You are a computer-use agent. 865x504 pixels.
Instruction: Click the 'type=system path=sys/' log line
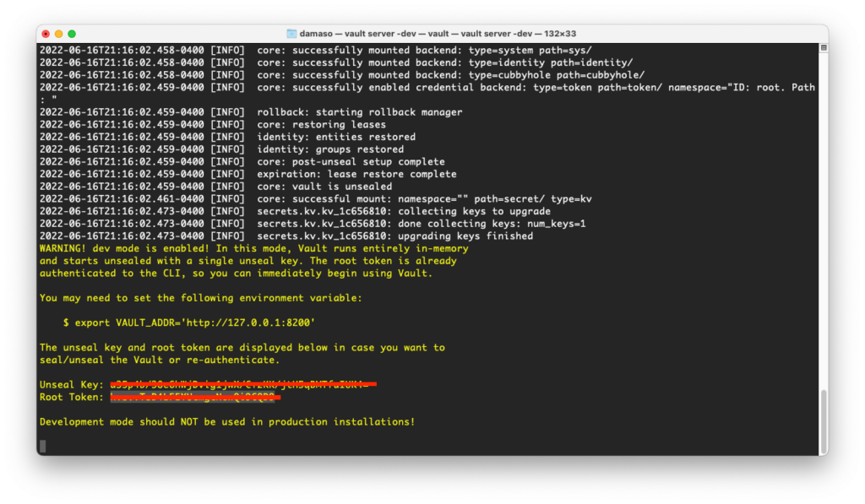(x=316, y=50)
